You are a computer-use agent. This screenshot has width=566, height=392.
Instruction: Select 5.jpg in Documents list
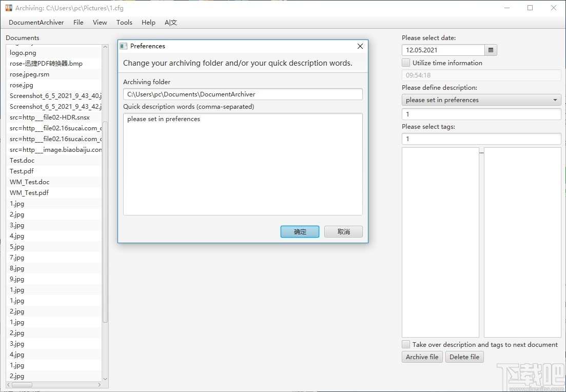click(x=54, y=247)
